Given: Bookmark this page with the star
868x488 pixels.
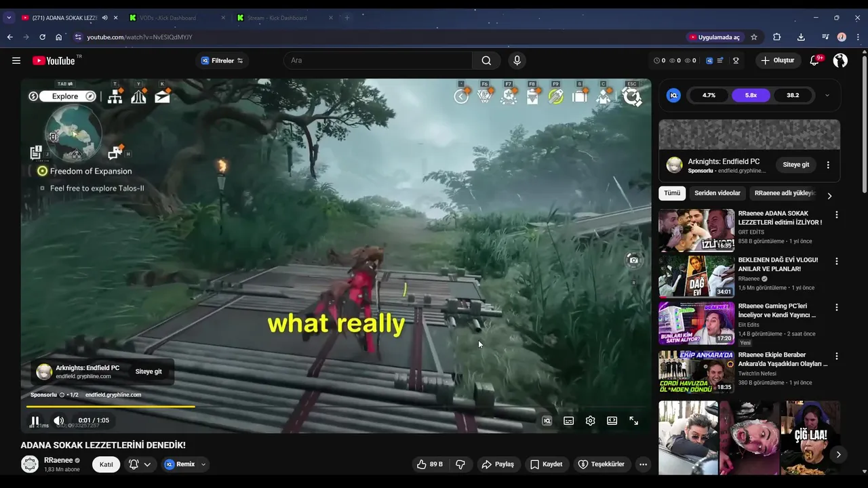Looking at the screenshot, I should [754, 37].
